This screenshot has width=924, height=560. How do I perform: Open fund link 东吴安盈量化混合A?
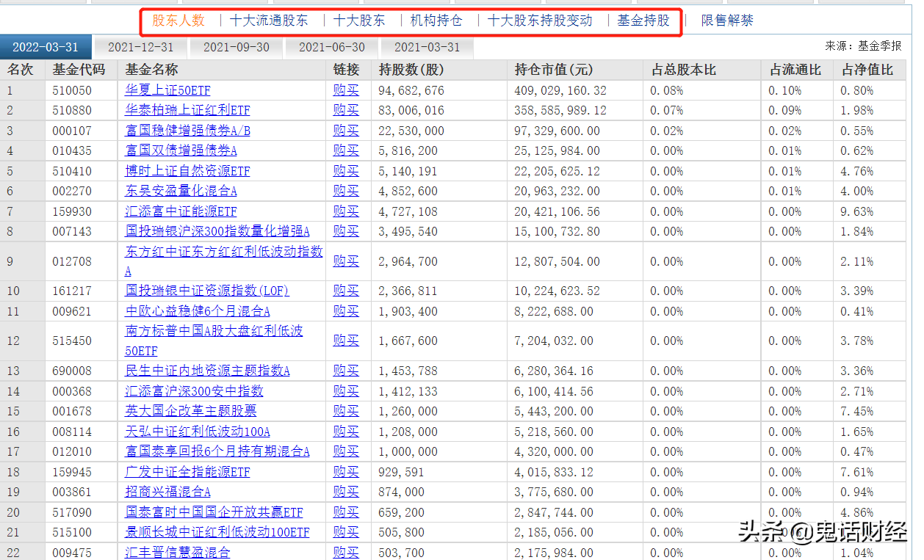pos(181,191)
